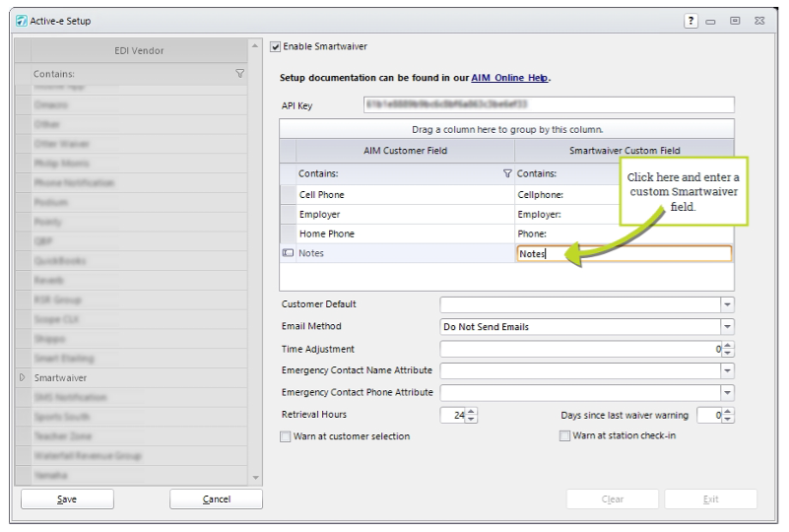The width and height of the screenshot is (789, 532).
Task: Decrease Days since last waiver warning
Action: coord(728,419)
